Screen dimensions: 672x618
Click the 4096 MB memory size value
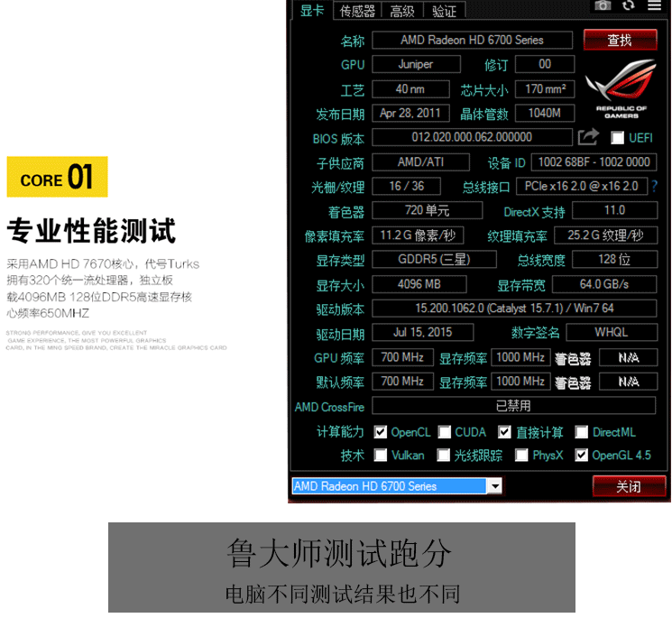[419, 284]
